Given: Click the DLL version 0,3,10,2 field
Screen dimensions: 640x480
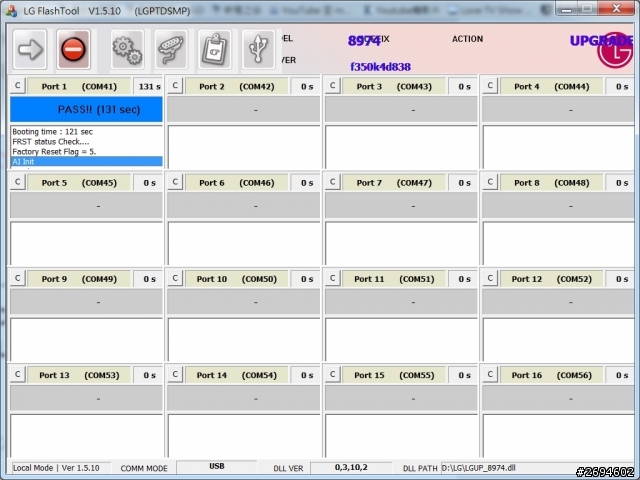Looking at the screenshot, I should (351, 467).
